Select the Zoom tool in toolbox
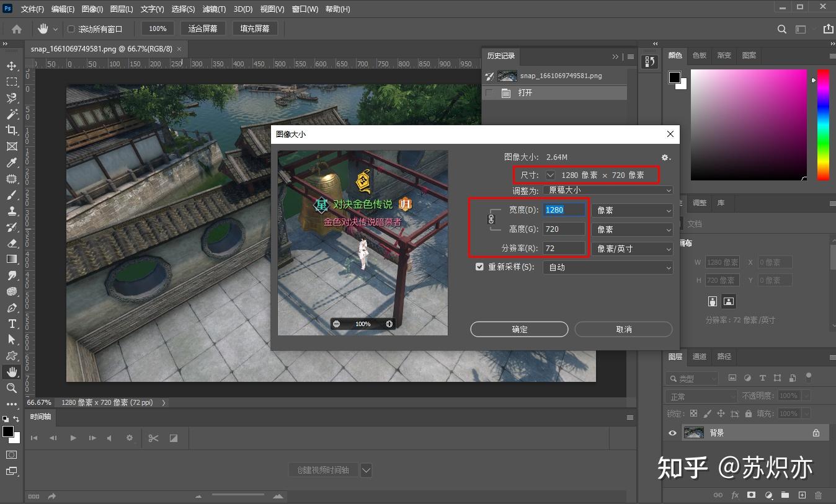The width and height of the screenshot is (836, 504). point(12,388)
